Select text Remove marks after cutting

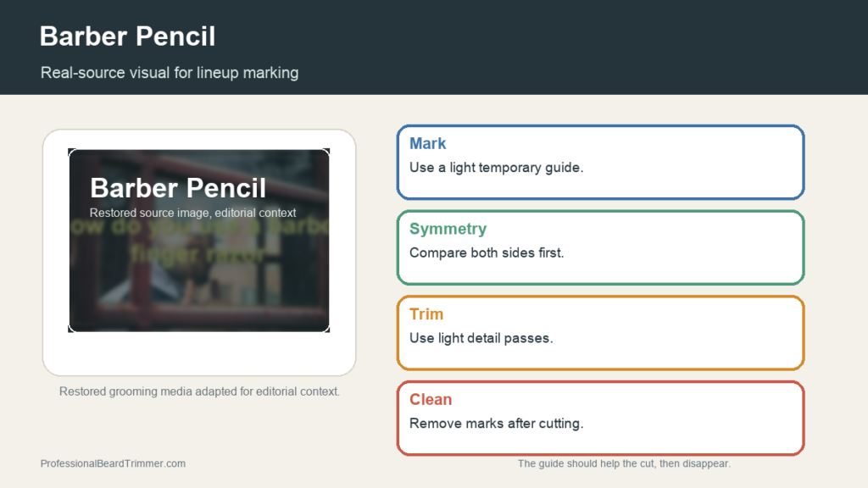(496, 424)
